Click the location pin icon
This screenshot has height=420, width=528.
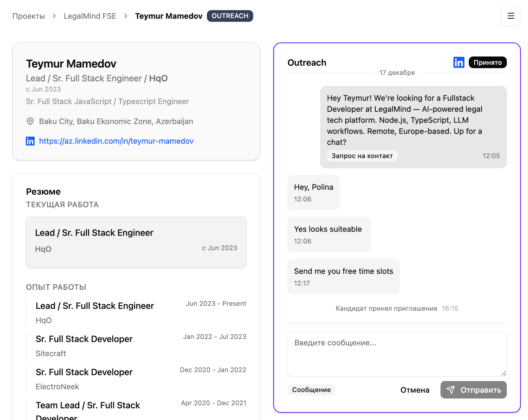pyautogui.click(x=30, y=121)
